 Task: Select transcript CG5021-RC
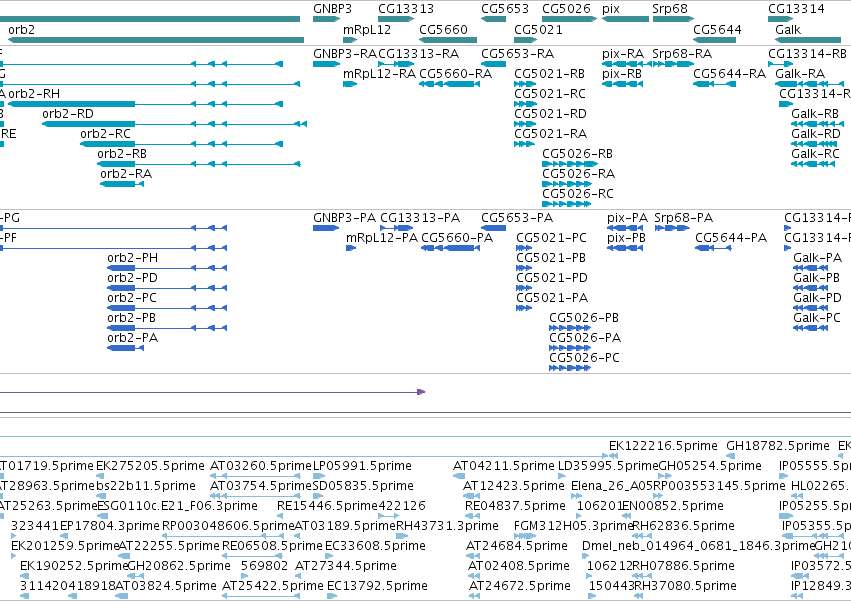pyautogui.click(x=550, y=93)
